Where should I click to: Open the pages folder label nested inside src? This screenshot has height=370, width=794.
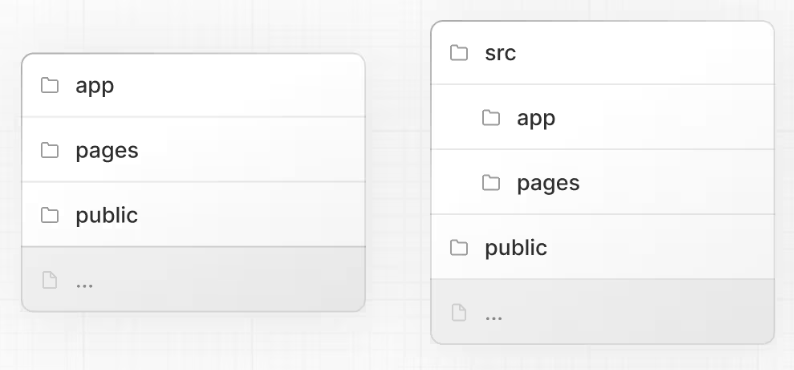click(x=548, y=184)
